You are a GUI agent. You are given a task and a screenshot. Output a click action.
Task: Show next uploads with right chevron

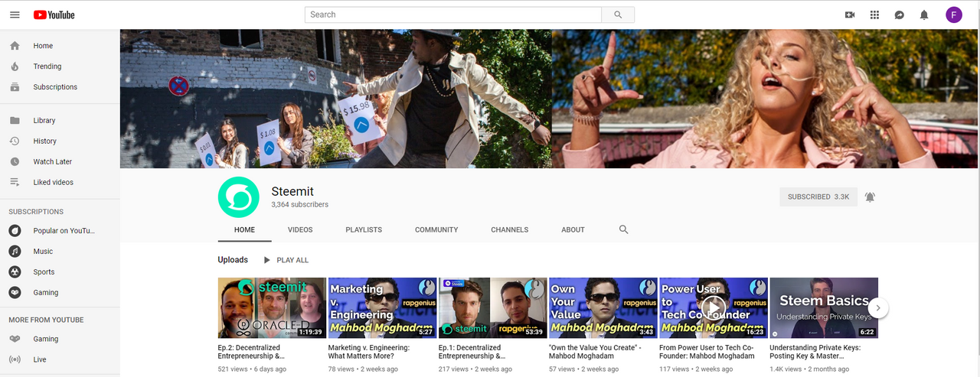pyautogui.click(x=878, y=307)
